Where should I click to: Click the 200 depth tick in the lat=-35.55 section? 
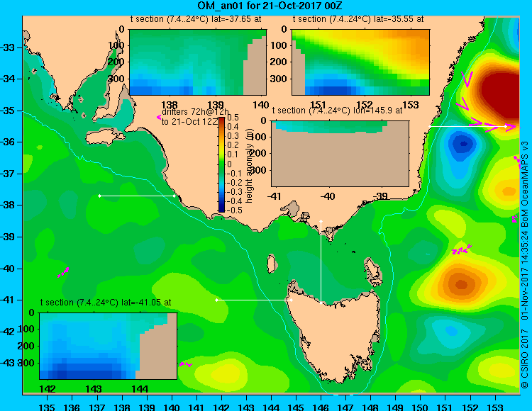279,62
